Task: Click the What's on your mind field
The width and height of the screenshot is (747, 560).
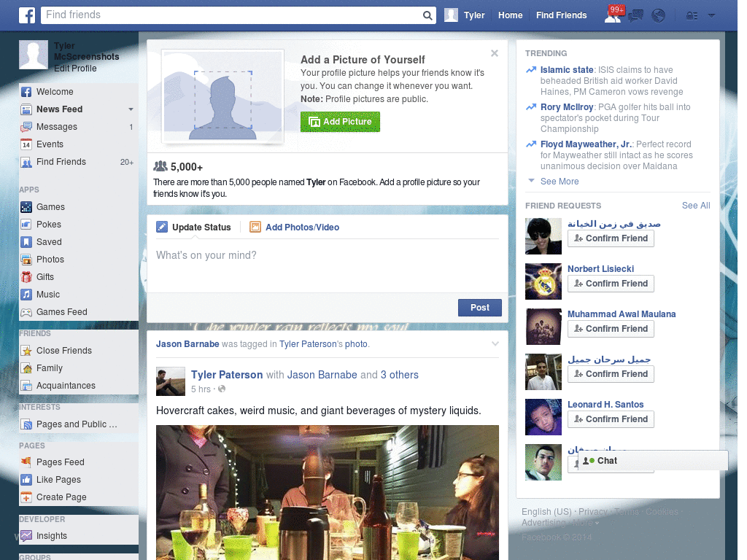Action: [328, 265]
